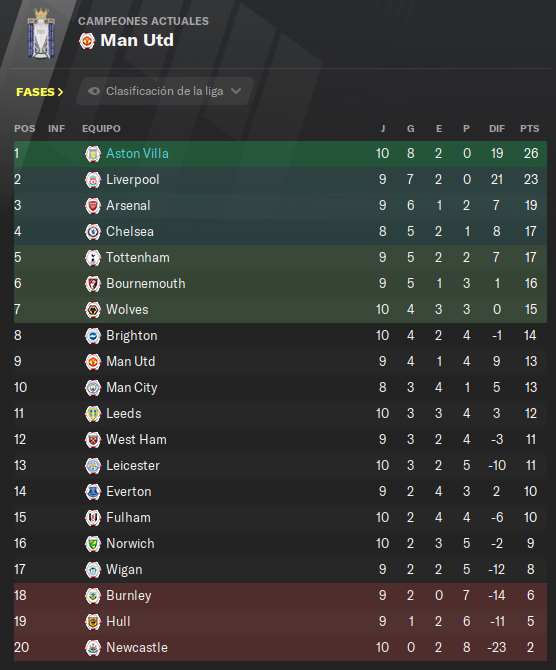Sort table by POS column header
Screen dimensions: 556x670
[x=25, y=129]
